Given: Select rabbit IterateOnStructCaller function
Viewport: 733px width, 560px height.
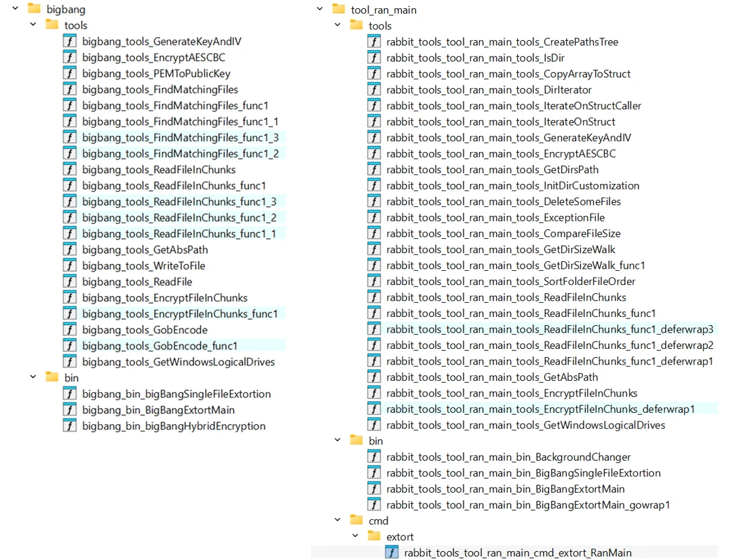Looking at the screenshot, I should [514, 106].
